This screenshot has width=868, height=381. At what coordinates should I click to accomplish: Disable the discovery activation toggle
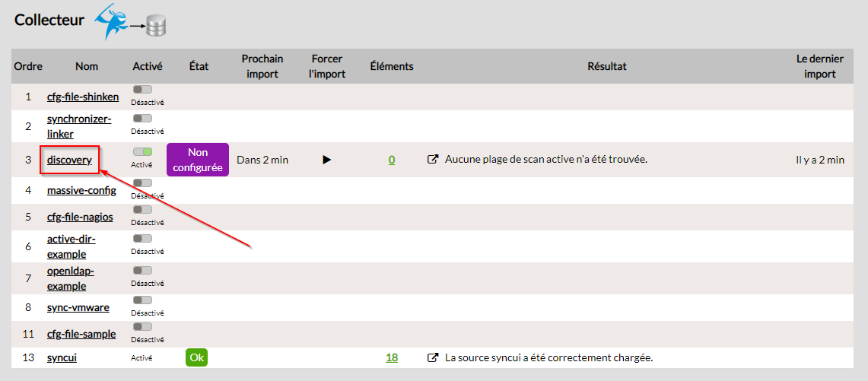142,152
